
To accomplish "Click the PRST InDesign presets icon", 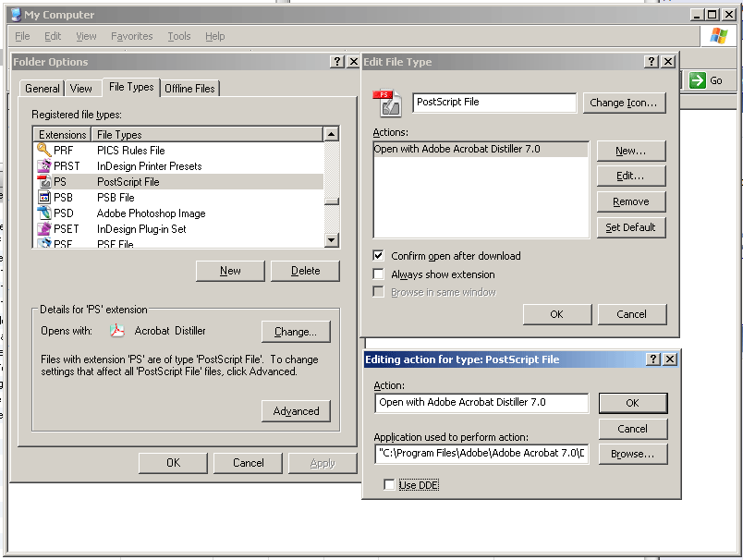I will [44, 165].
